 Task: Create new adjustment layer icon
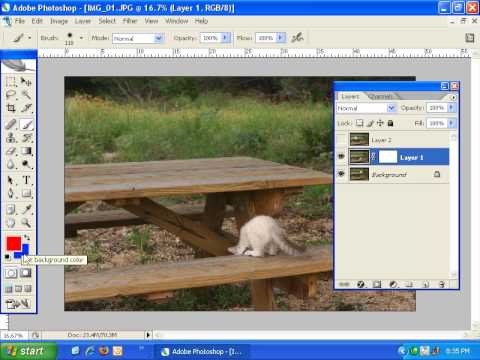tap(393, 284)
